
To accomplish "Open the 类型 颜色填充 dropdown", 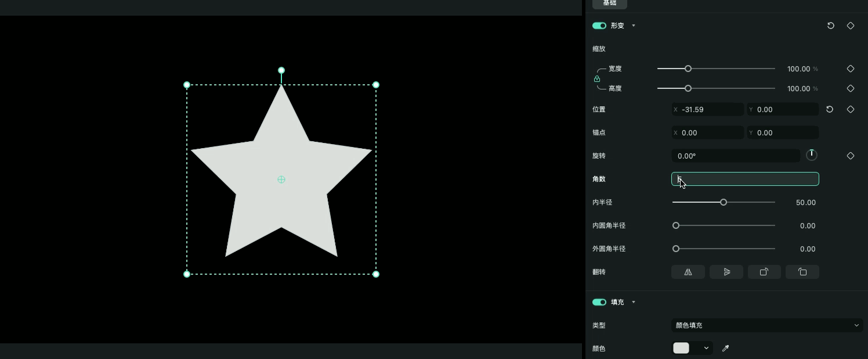I will pyautogui.click(x=767, y=325).
